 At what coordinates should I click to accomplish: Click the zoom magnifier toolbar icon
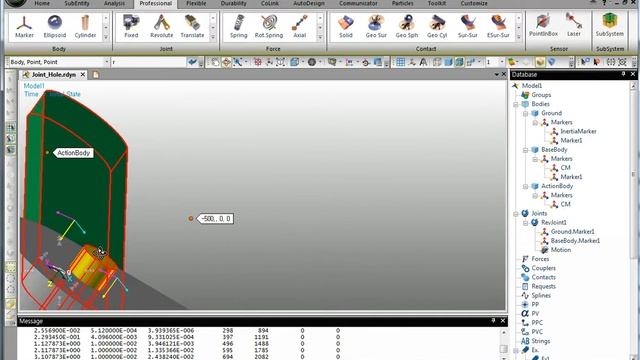pos(238,62)
